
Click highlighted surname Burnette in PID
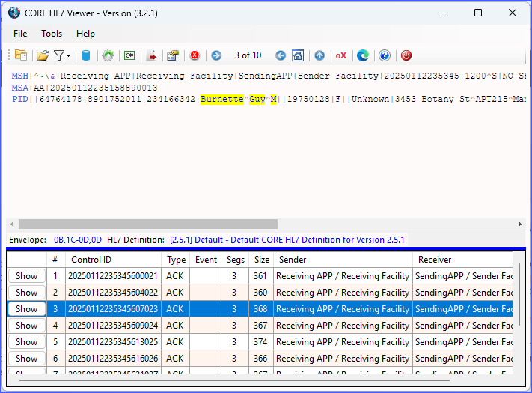(222, 99)
